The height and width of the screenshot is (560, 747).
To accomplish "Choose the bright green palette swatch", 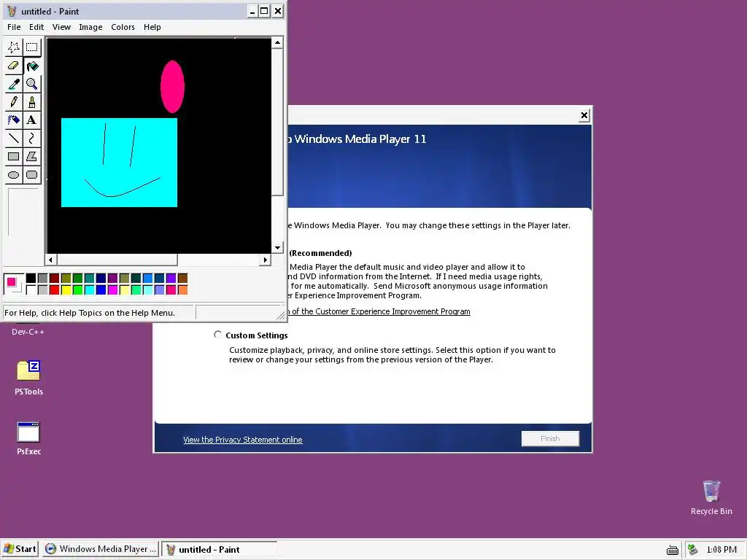I will tap(77, 289).
